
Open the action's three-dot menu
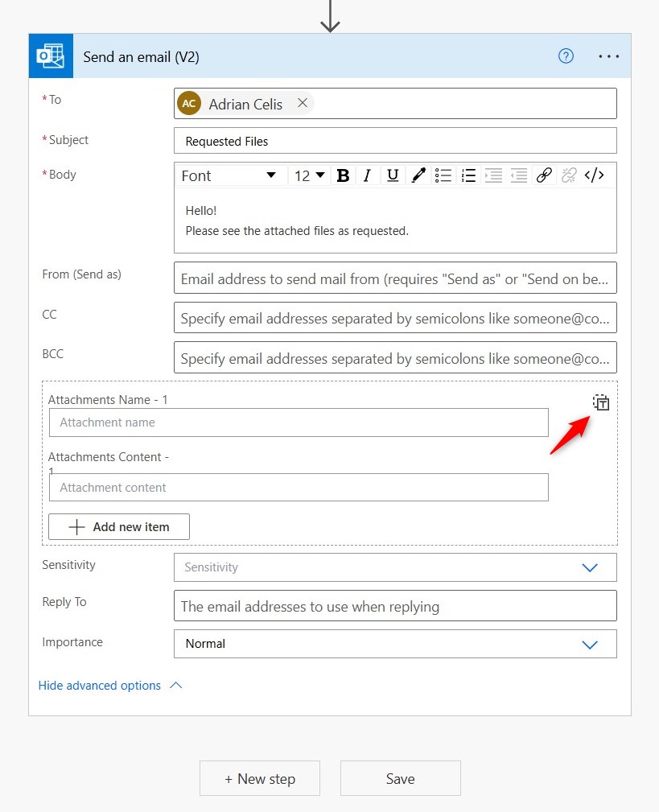pyautogui.click(x=609, y=56)
